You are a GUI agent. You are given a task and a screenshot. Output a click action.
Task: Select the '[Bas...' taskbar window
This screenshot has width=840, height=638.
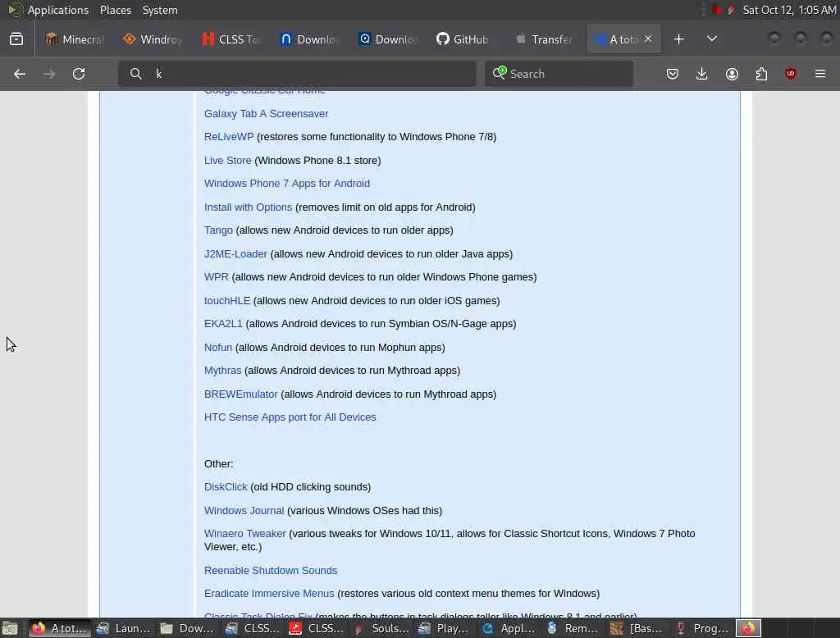tap(638, 628)
